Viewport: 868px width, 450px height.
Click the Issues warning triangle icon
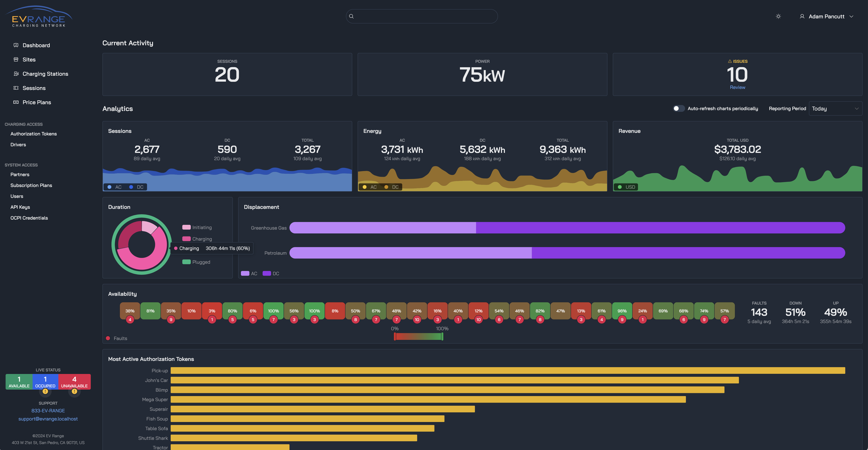(x=729, y=61)
